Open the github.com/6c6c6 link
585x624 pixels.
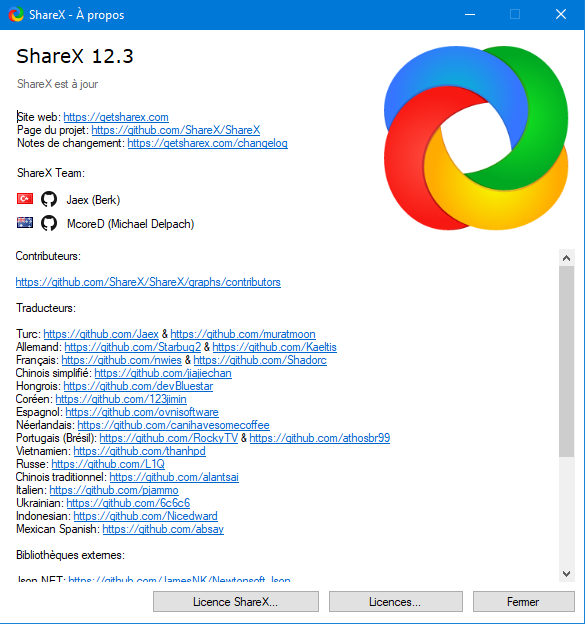[128, 503]
